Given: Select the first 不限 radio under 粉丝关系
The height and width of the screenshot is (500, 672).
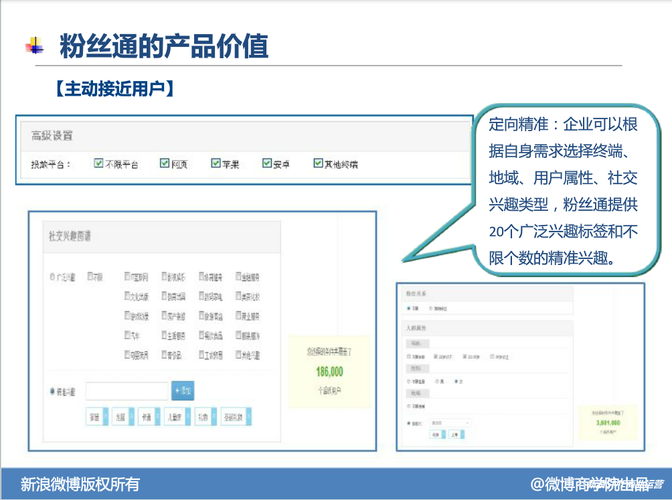Looking at the screenshot, I should 409,308.
